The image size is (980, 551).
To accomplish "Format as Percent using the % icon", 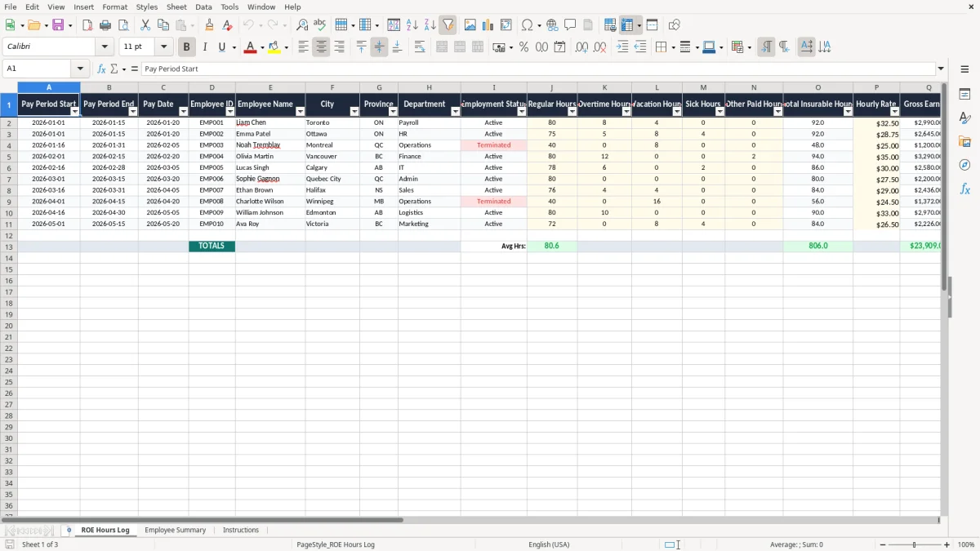I will [x=523, y=47].
